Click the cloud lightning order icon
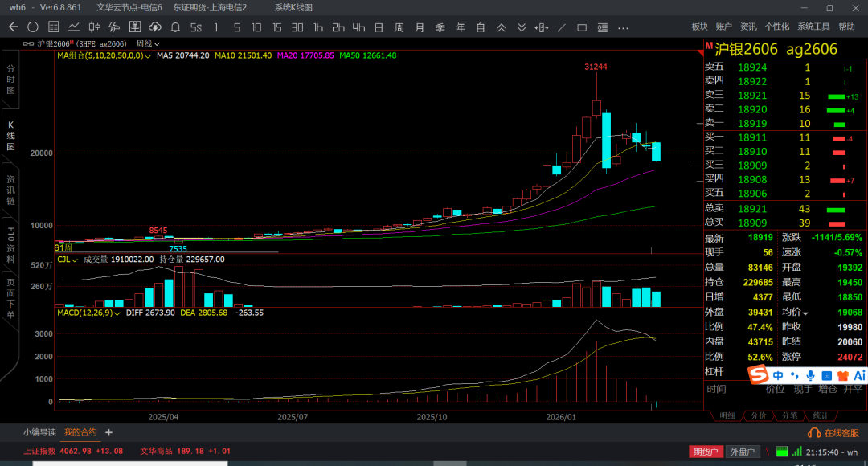This screenshot has height=466, width=868. (155, 27)
